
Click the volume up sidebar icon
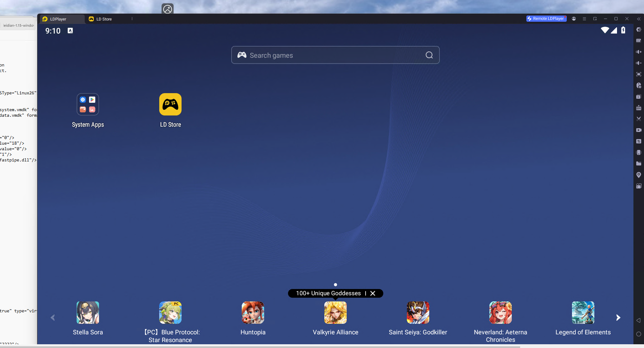pyautogui.click(x=638, y=52)
